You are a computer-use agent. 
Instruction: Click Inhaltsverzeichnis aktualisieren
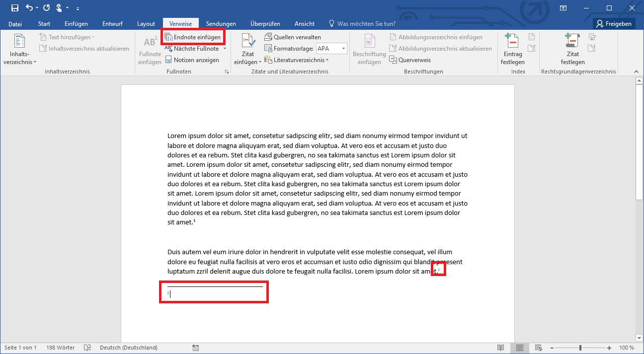[x=84, y=49]
